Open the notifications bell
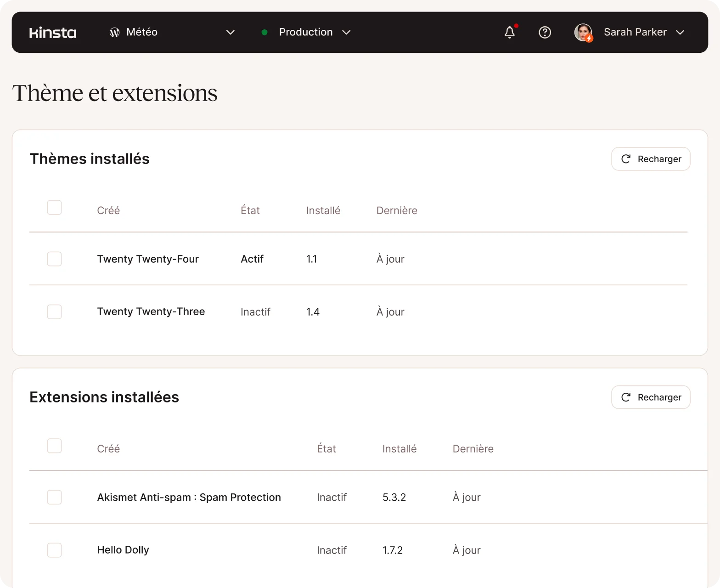The image size is (720, 588). coord(509,32)
